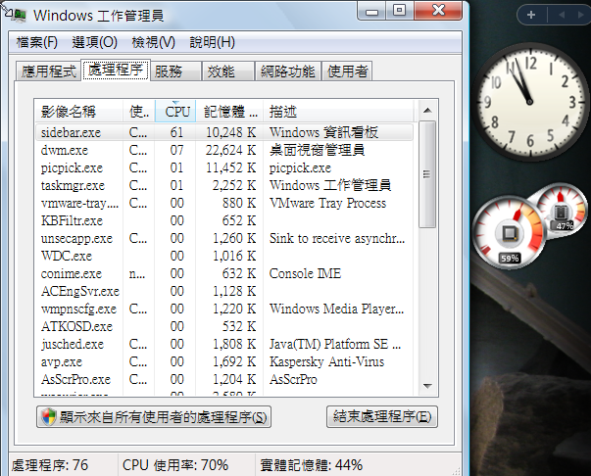Select the KBFiltr.exe process row

click(224, 220)
